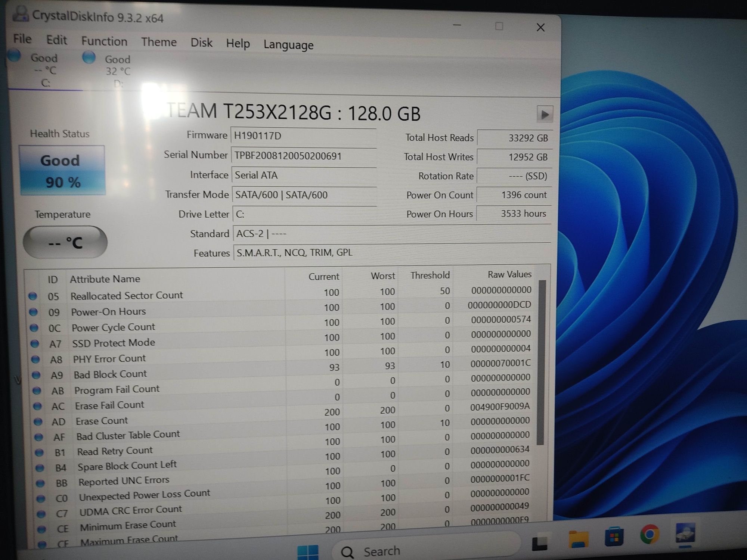Viewport: 747px width, 560px height.
Task: Click Power On Hours value 3533 hours
Action: coord(514,214)
